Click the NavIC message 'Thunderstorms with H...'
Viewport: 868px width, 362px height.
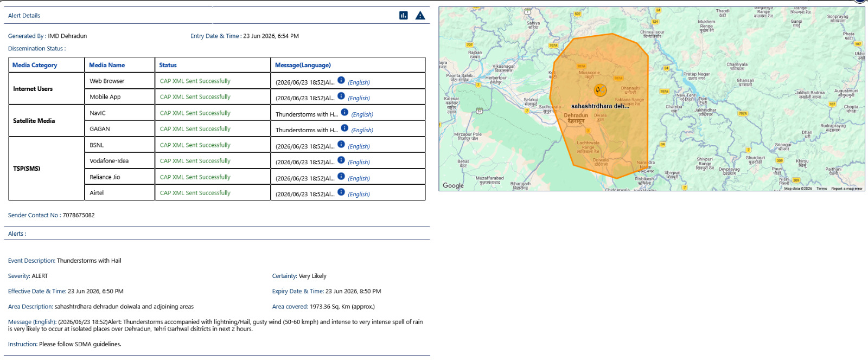point(307,114)
